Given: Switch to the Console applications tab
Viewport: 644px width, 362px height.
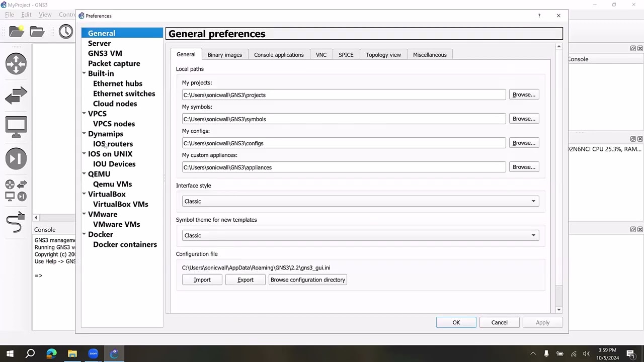Looking at the screenshot, I should 279,55.
